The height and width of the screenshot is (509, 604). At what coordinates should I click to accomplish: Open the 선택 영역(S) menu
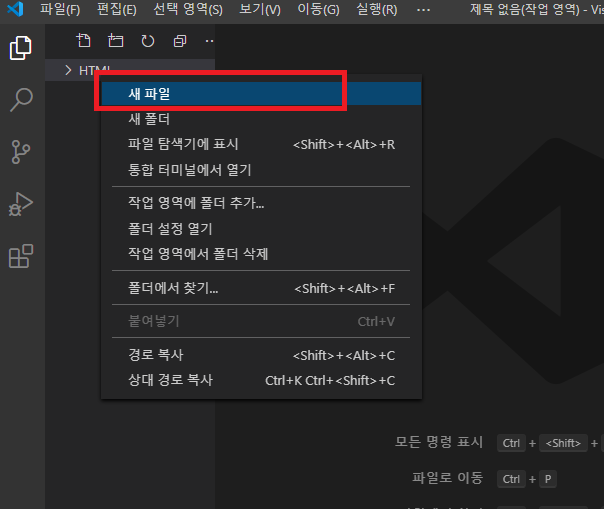188,9
